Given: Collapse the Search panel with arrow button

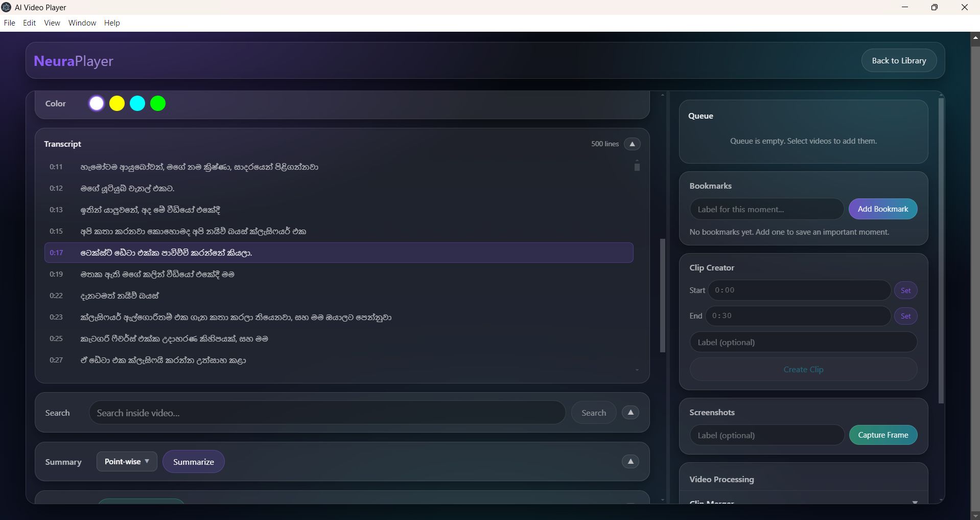Looking at the screenshot, I should coord(631,413).
